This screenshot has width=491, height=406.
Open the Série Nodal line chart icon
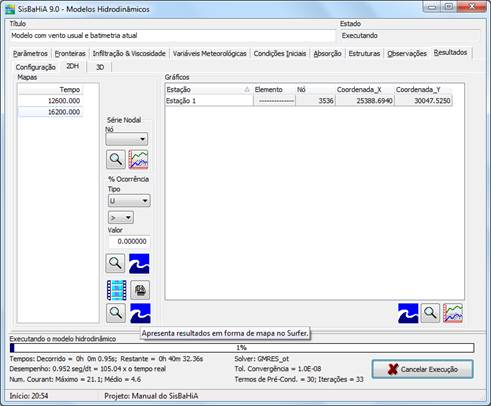tap(139, 159)
